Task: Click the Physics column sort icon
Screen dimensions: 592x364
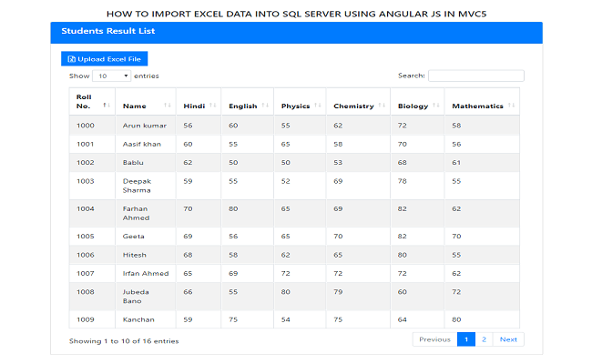Action: tap(319, 106)
